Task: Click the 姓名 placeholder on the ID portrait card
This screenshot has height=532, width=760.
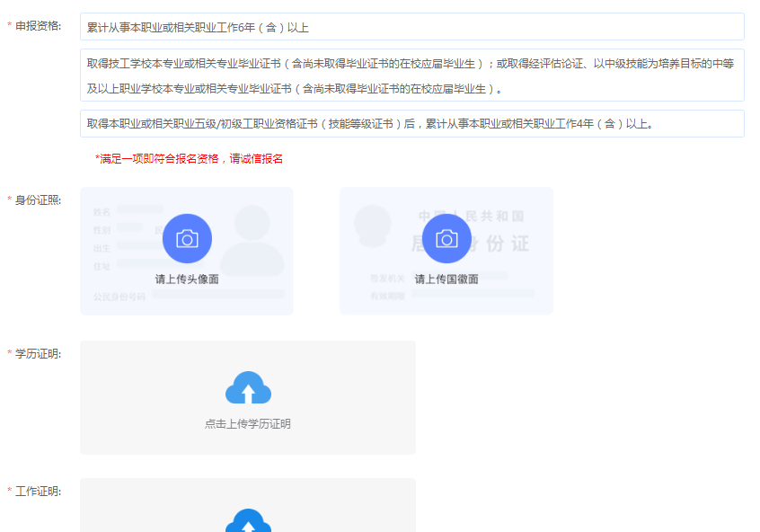Action: click(102, 212)
